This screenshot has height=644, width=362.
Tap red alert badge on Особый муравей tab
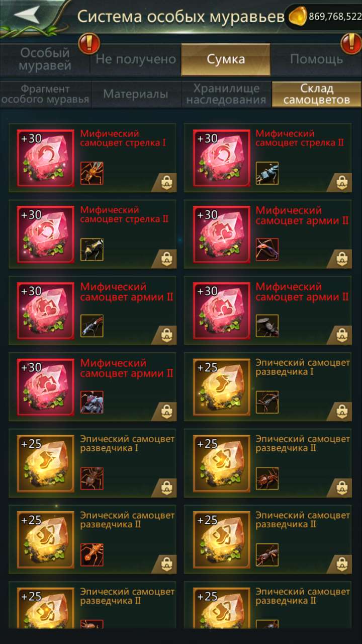89,44
